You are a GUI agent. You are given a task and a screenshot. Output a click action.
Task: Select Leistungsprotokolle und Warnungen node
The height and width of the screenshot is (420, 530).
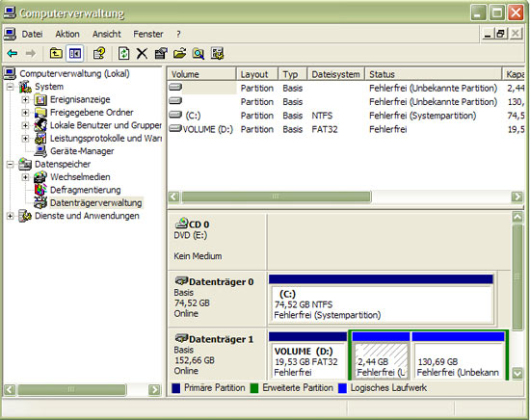click(106, 138)
